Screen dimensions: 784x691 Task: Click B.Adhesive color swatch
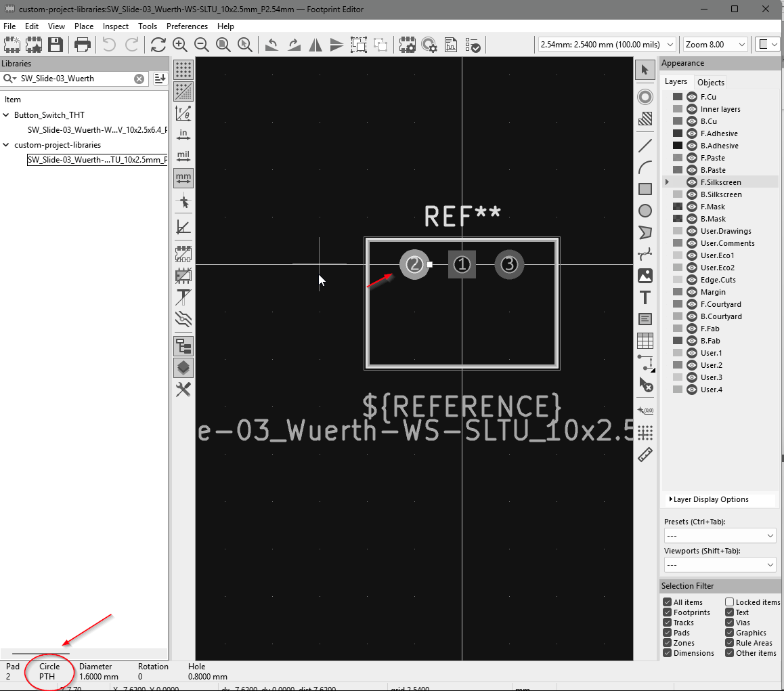pyautogui.click(x=678, y=146)
